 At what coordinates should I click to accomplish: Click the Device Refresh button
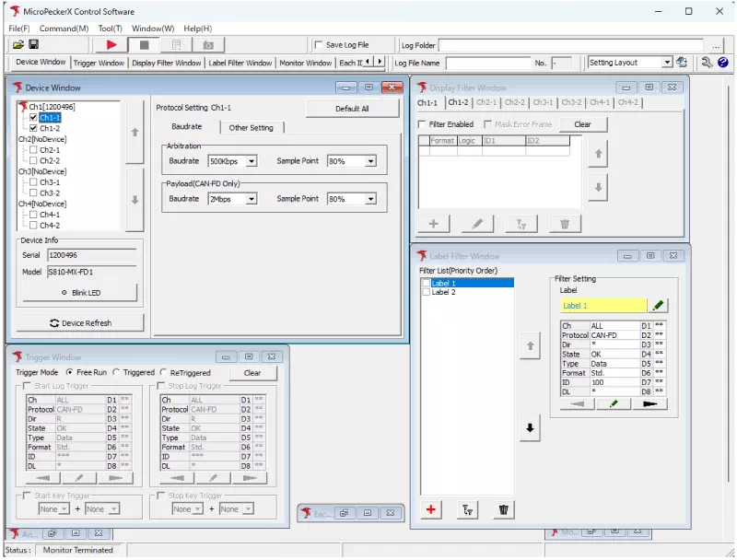[80, 323]
